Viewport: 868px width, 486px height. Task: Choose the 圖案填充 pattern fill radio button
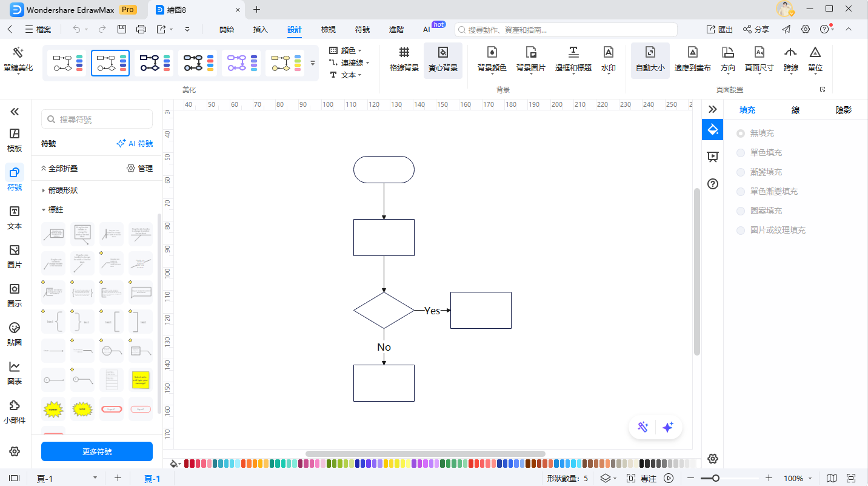[x=741, y=211]
